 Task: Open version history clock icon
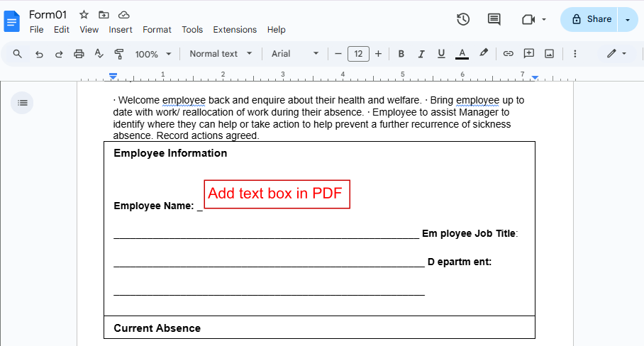click(463, 19)
